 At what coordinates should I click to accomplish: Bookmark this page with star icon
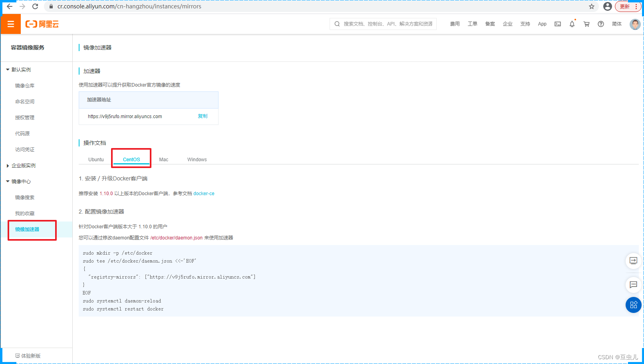(592, 6)
